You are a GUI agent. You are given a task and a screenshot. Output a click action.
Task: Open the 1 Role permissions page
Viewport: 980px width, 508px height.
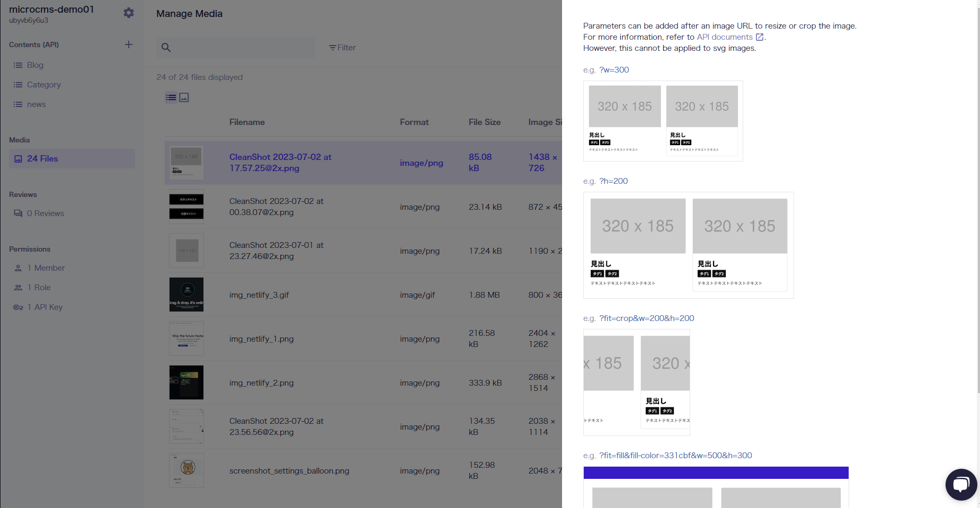(39, 288)
